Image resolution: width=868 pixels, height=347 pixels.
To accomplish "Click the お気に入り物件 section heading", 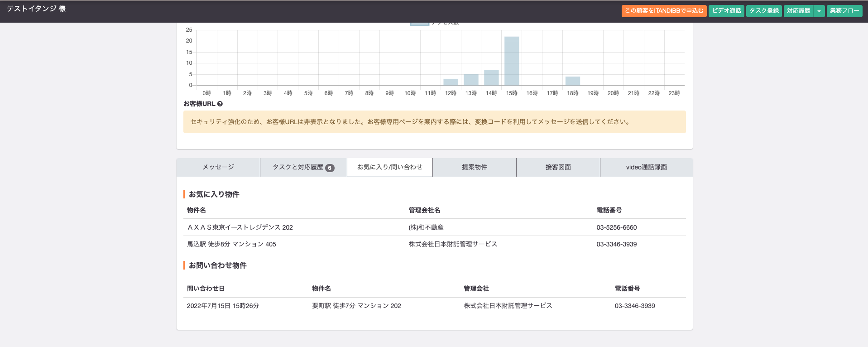I will click(x=214, y=194).
